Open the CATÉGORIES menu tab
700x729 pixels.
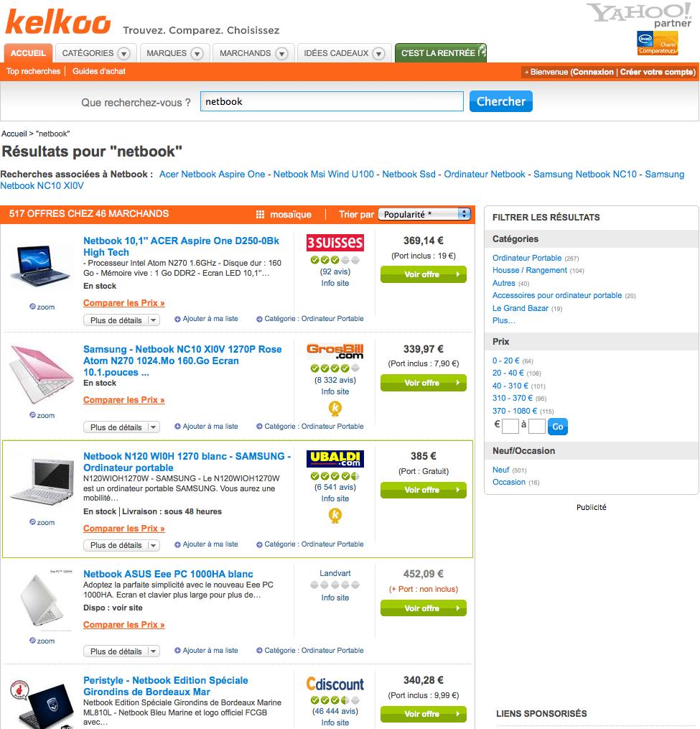[95, 53]
